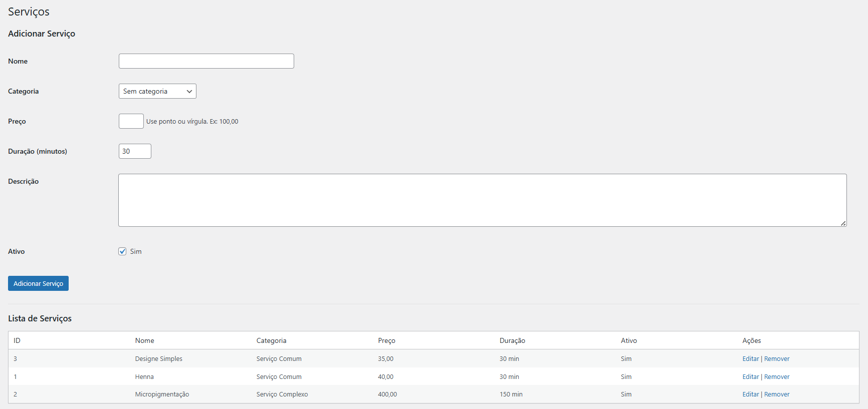Click the Nome column header

coord(144,340)
